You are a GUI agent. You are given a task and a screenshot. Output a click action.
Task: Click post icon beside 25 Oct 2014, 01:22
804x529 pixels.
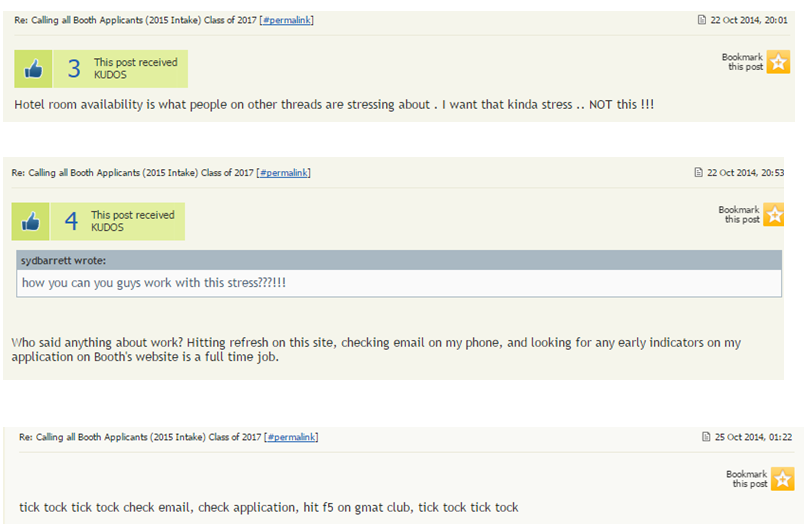pos(706,437)
